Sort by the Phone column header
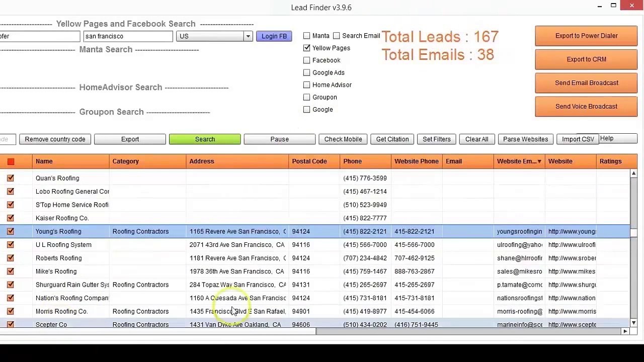Image resolution: width=644 pixels, height=362 pixels. click(366, 161)
